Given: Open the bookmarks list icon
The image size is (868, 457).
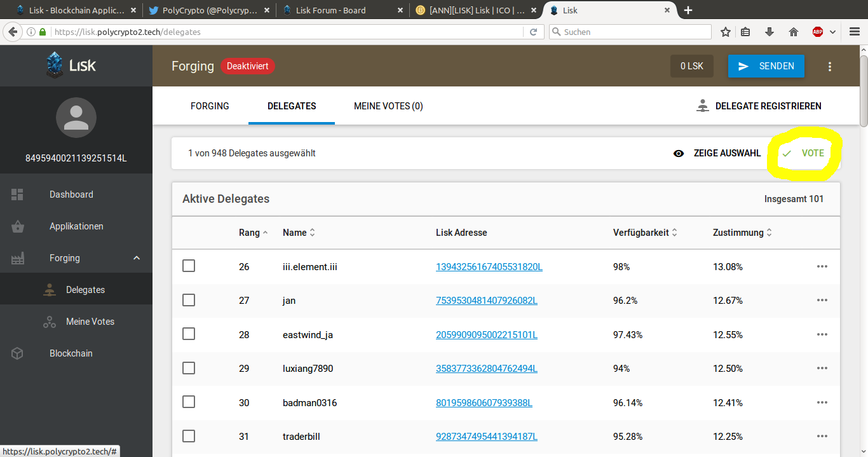Looking at the screenshot, I should [746, 32].
